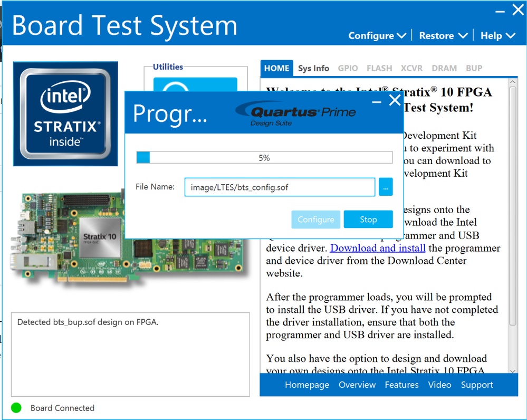Click the Intel Stratix inside logo
This screenshot has height=420, width=527.
(x=65, y=113)
